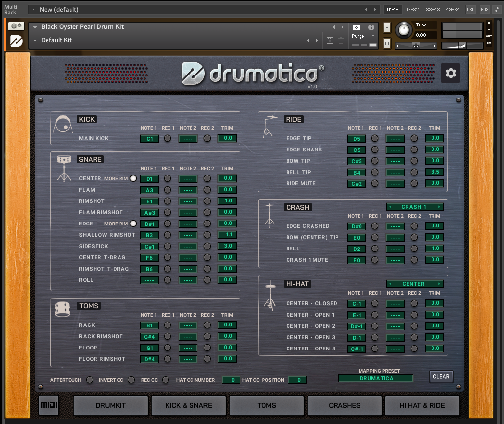Open the CRASH 1 selector
Screen dimensions: 504x424
(x=415, y=207)
